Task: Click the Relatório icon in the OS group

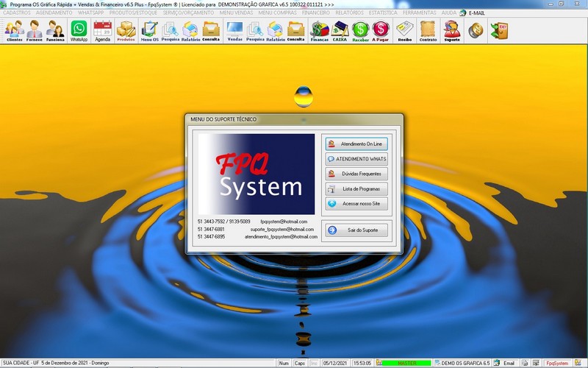Action: [x=190, y=31]
